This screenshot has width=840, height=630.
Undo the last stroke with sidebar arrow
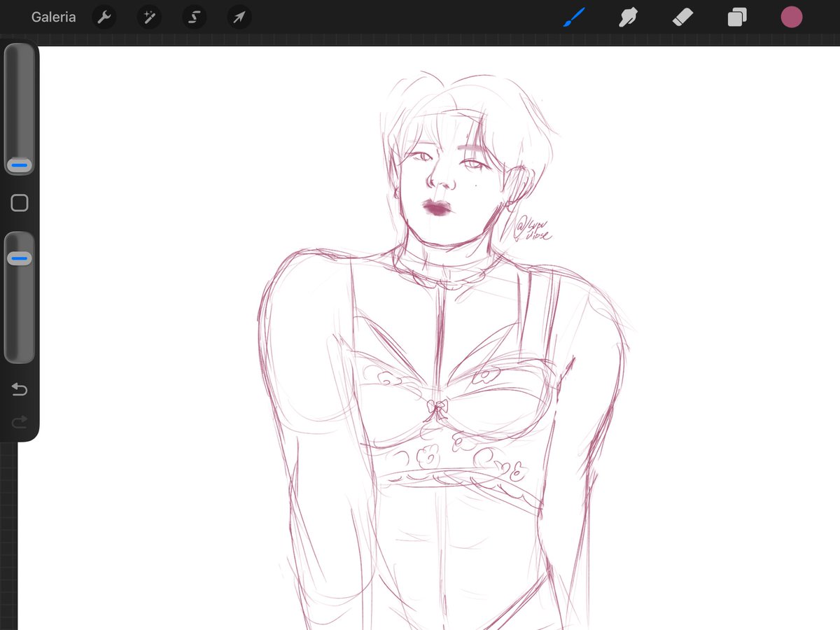tap(20, 389)
